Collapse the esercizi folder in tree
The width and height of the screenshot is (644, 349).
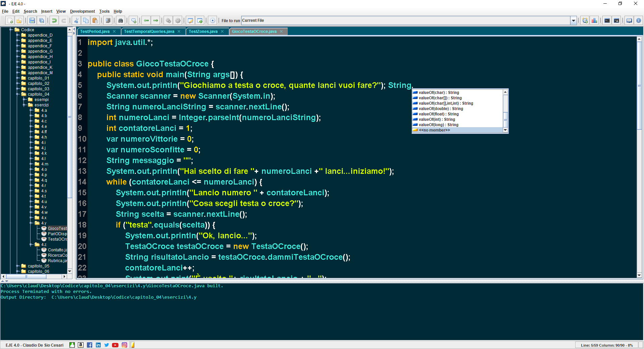[x=24, y=105]
